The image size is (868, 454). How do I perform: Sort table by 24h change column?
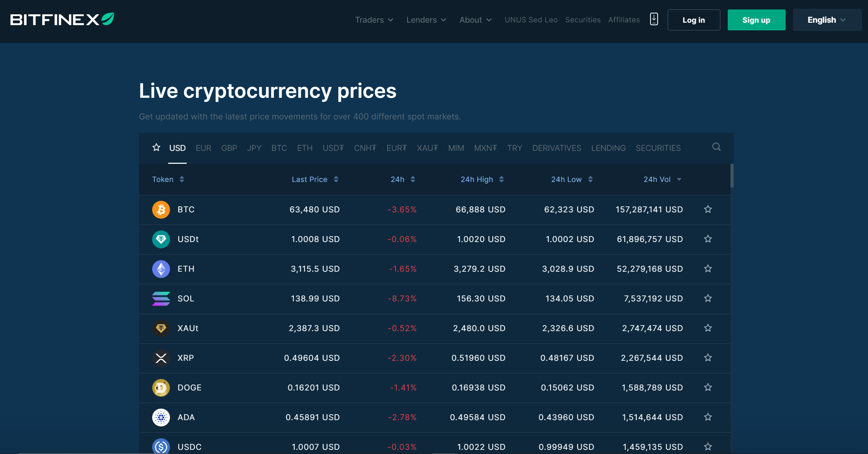[x=403, y=180]
